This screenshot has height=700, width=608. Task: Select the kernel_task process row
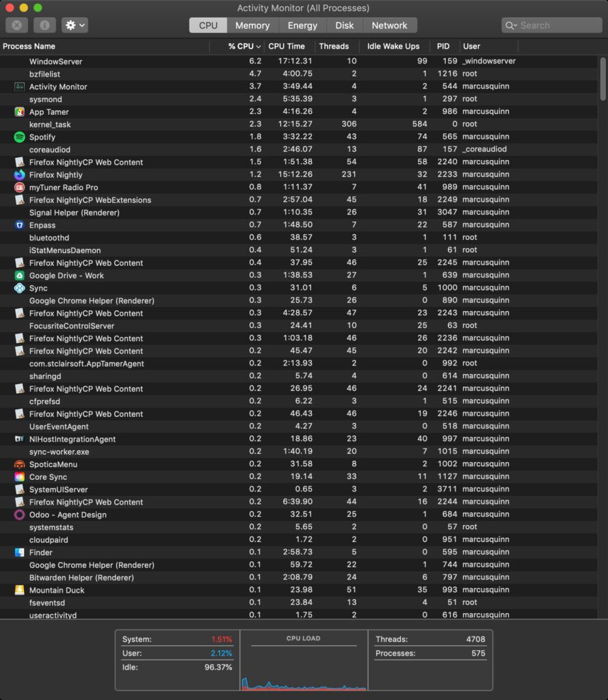(x=298, y=124)
